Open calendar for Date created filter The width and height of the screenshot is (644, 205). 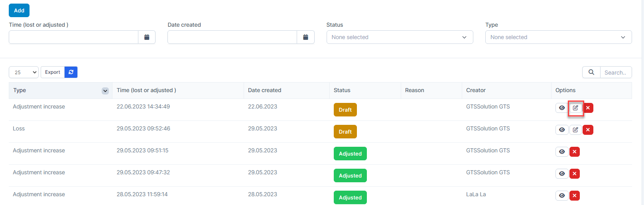[305, 37]
